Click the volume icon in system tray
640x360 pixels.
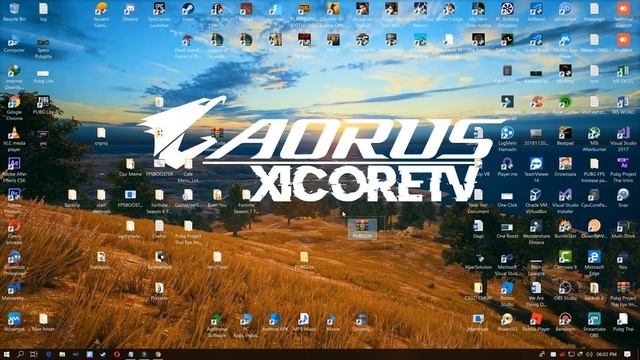click(589, 354)
